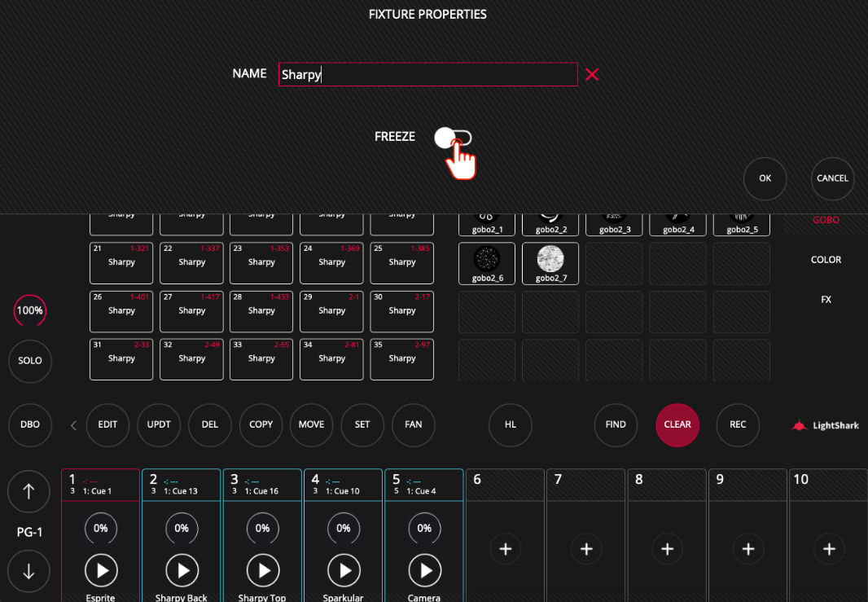The width and height of the screenshot is (868, 602).
Task: Add a cuelist to playback 9
Action: click(x=747, y=549)
